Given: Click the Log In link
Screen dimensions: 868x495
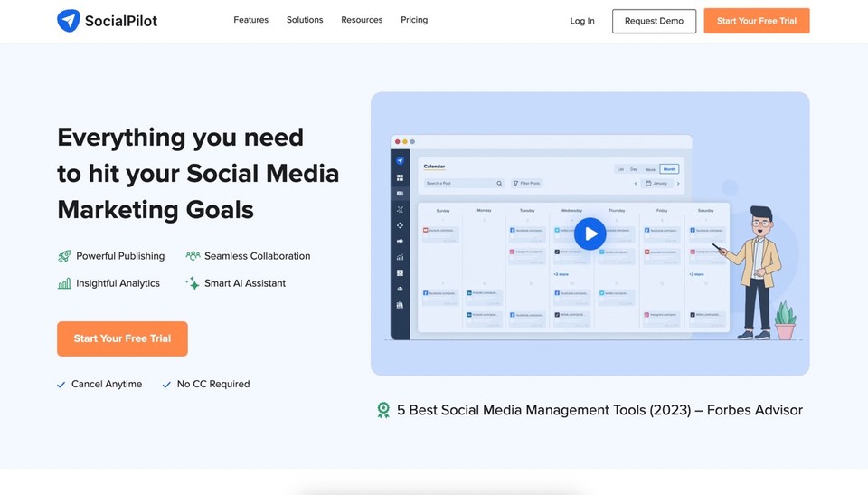Looking at the screenshot, I should tap(582, 21).
